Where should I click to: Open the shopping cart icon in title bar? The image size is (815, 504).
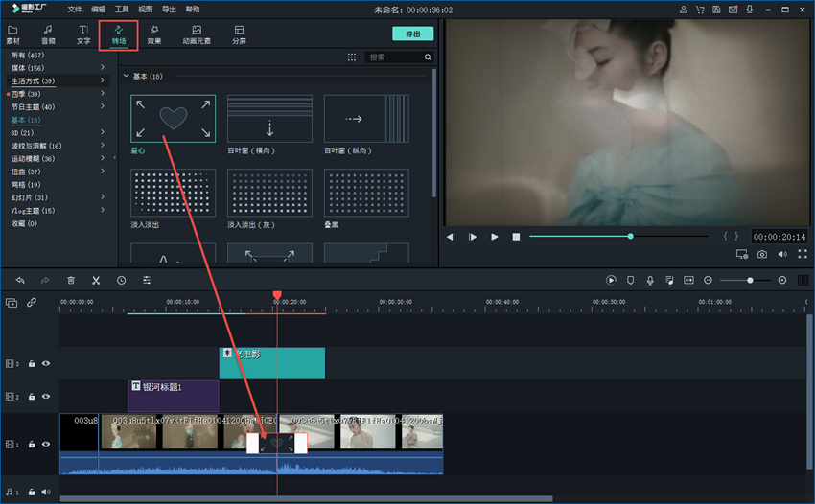[702, 9]
